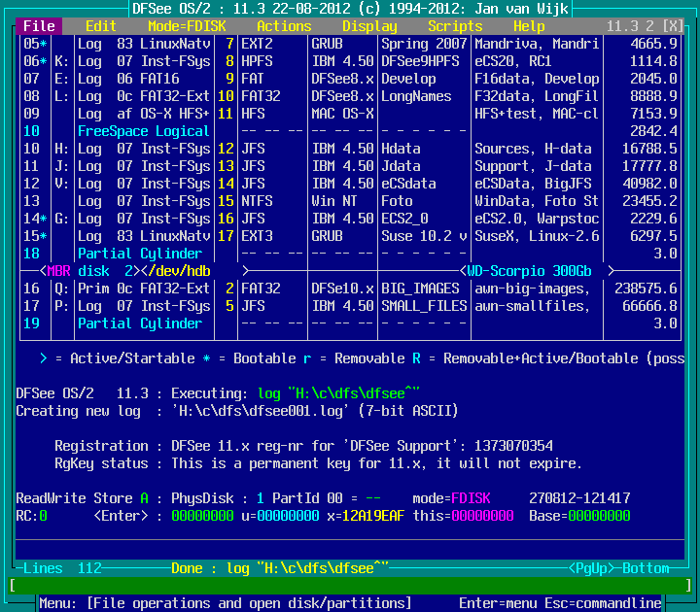Open the Actions menu

coord(284,26)
